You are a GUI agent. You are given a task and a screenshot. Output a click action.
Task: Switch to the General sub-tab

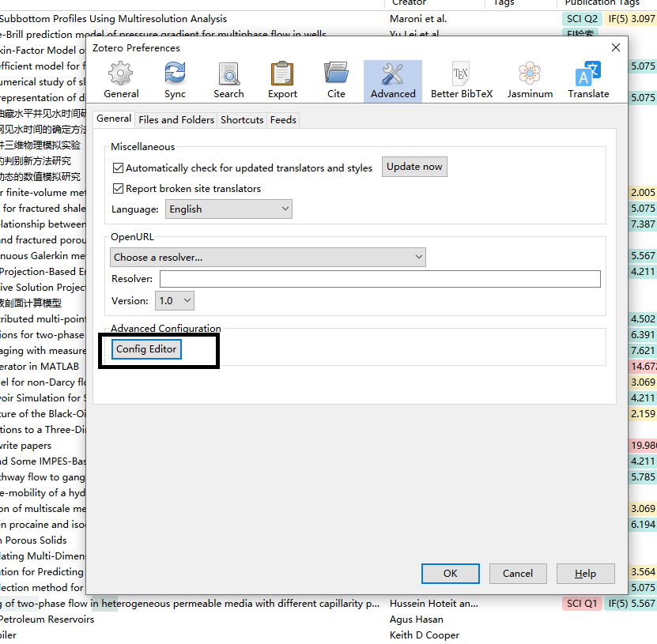click(x=114, y=119)
